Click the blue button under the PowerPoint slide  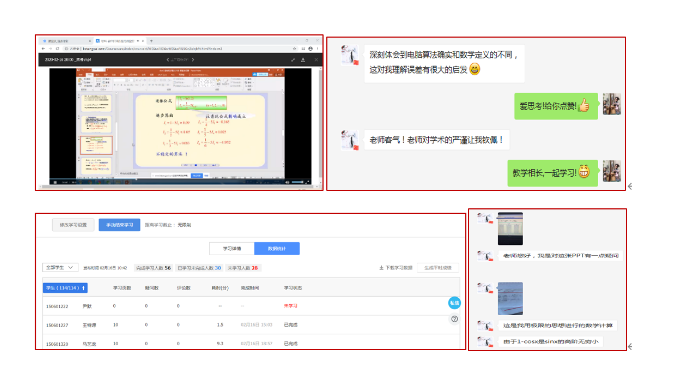pyautogui.click(x=196, y=176)
